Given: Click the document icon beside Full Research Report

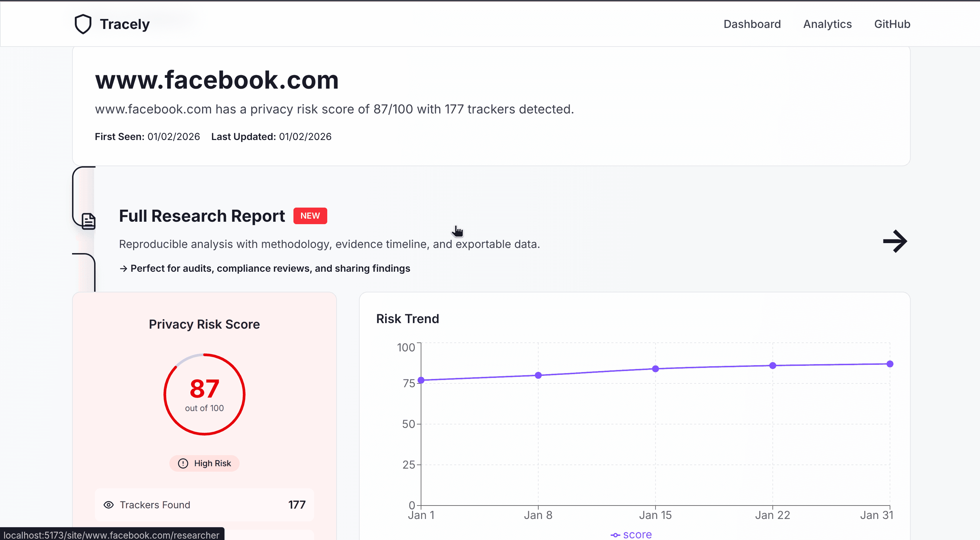Looking at the screenshot, I should point(89,221).
